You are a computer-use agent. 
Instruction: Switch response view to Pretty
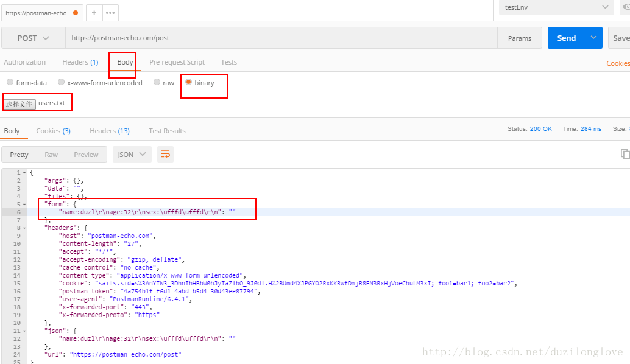[x=19, y=155]
